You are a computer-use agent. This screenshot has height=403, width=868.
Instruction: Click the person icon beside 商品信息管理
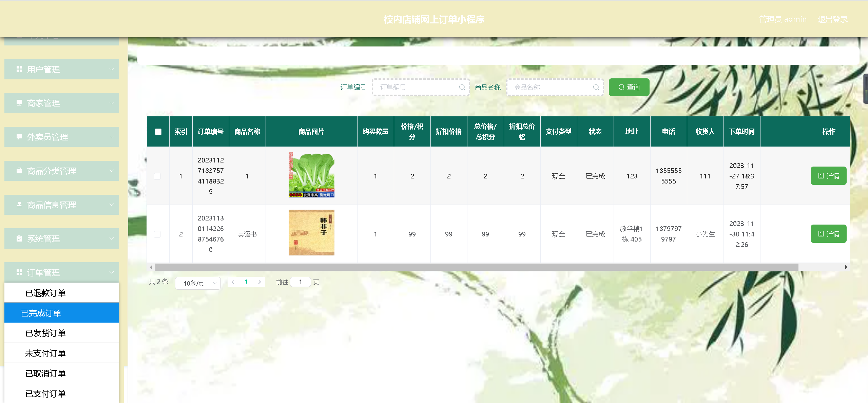pos(19,205)
